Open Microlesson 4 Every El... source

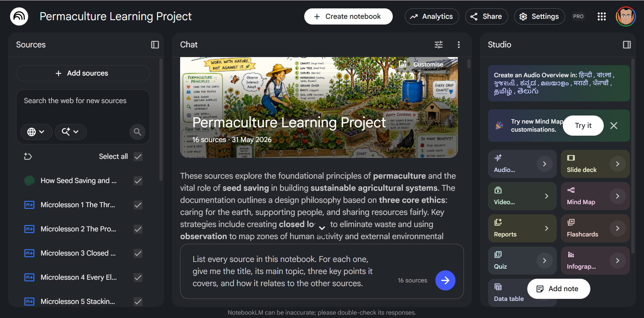(78, 277)
